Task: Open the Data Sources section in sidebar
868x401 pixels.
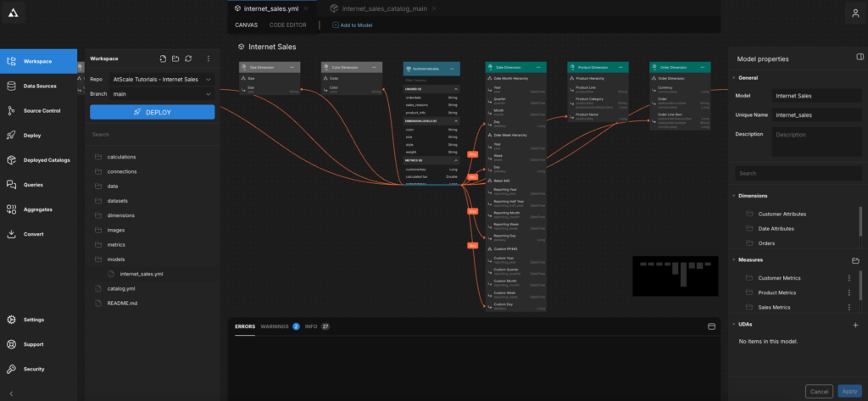Action: coord(40,86)
